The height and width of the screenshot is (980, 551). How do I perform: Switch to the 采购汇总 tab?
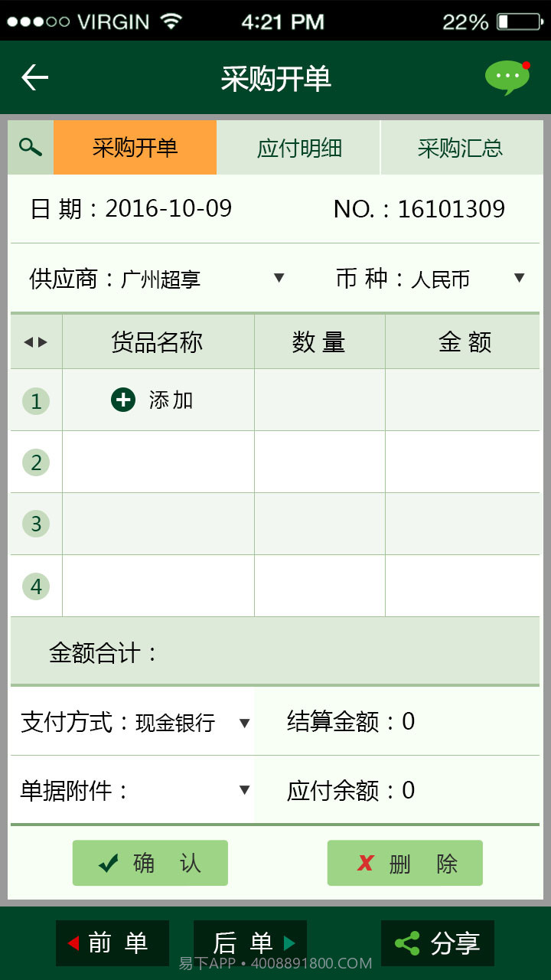460,147
